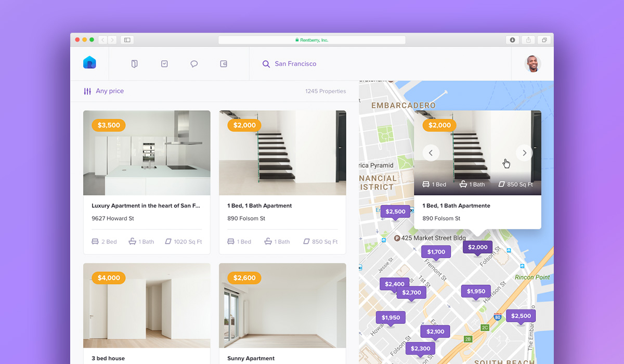Select the $1,700 map price marker
The height and width of the screenshot is (364, 624).
(436, 252)
